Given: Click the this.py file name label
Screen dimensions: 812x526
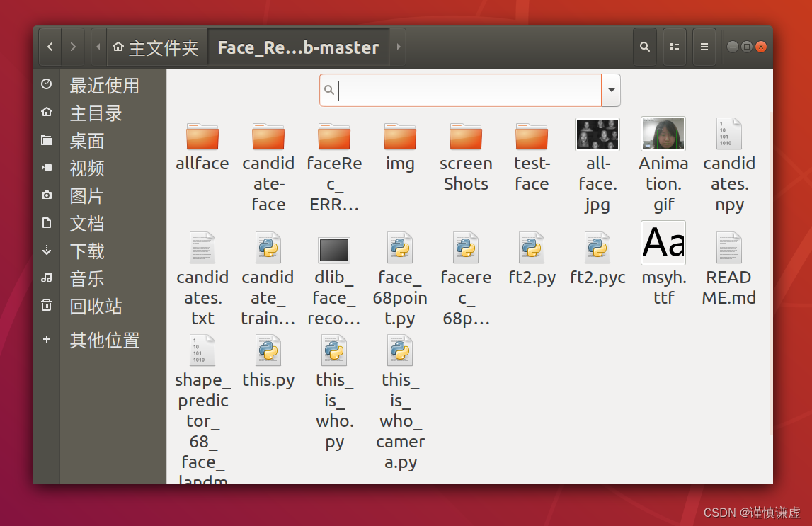Looking at the screenshot, I should tap(268, 381).
